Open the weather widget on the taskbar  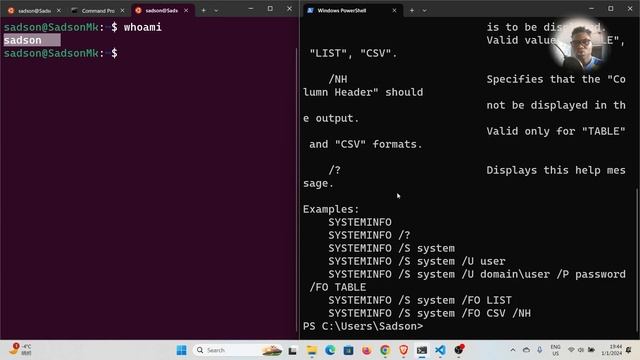(x=20, y=349)
